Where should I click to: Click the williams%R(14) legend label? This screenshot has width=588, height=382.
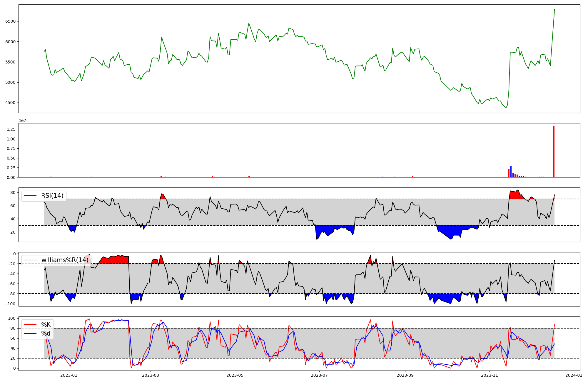65,260
